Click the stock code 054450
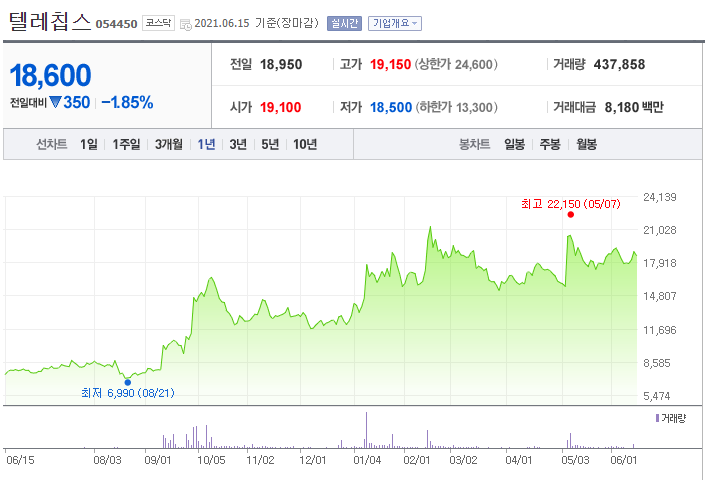This screenshot has height=480, width=705. coord(116,24)
